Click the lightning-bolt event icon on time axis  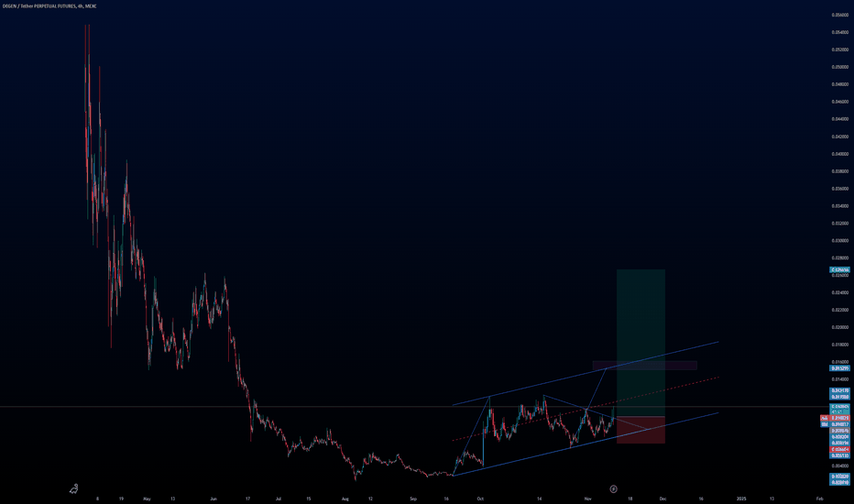[613, 489]
